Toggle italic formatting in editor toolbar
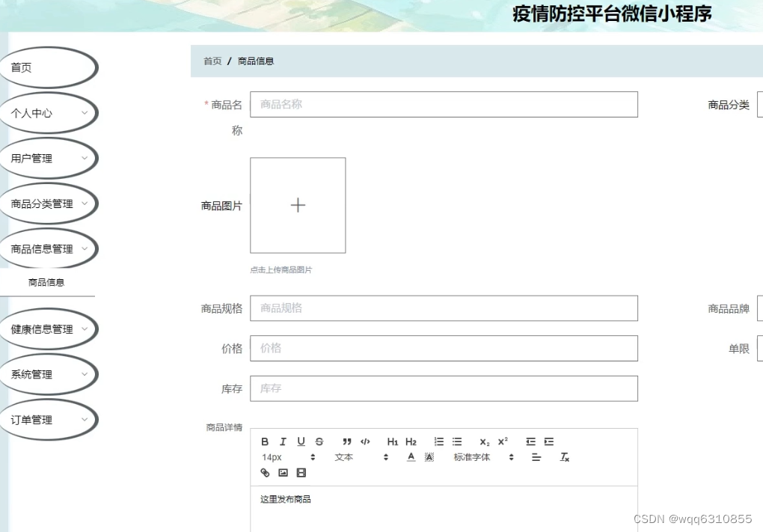Viewport: 763px width, 532px height. pos(283,441)
